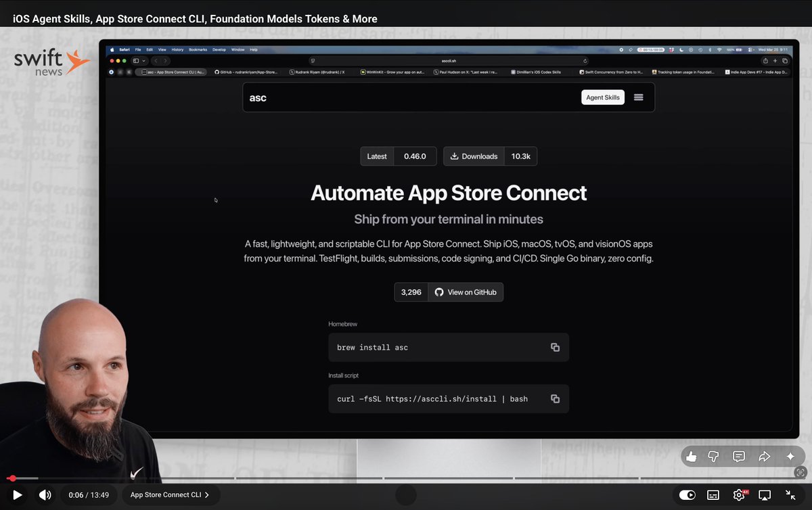This screenshot has height=510, width=812.
Task: Click the 3,296 GitHub stars count
Action: (411, 292)
